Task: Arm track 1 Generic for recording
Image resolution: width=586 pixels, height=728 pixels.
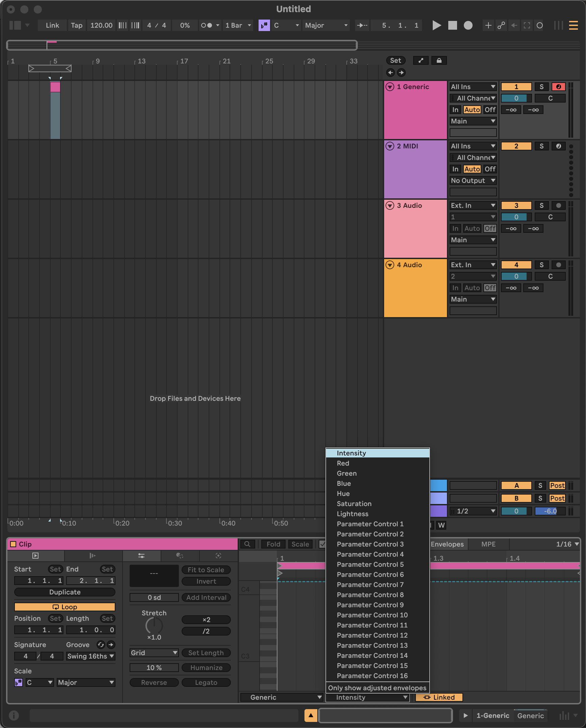Action: [x=558, y=87]
